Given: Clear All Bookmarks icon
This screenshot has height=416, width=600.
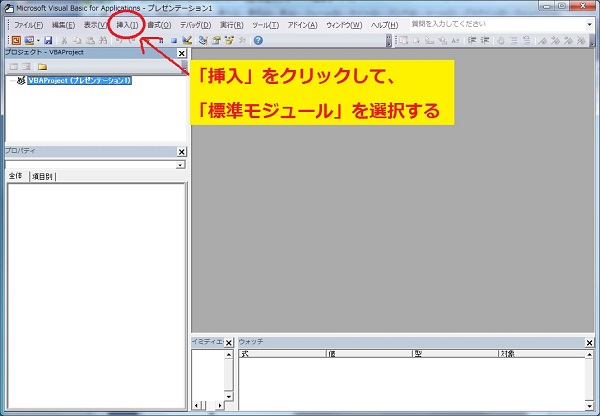Looking at the screenshot, I should tap(582, 40).
